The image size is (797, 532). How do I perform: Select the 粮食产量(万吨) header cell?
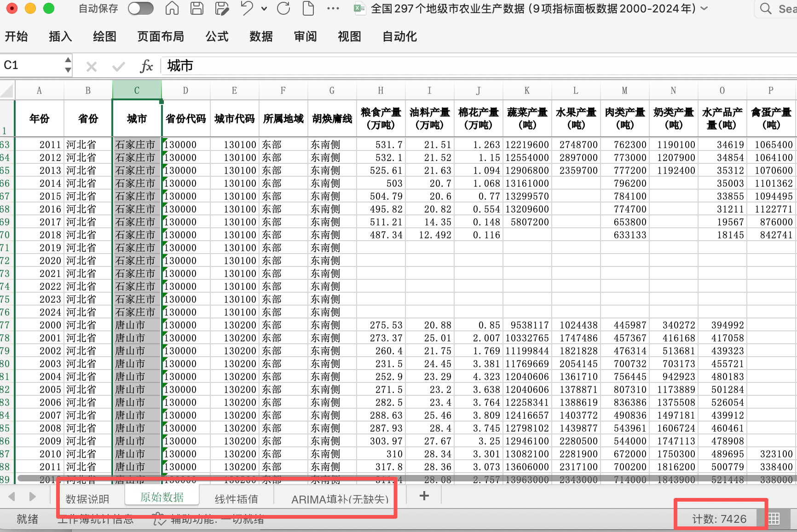point(381,118)
